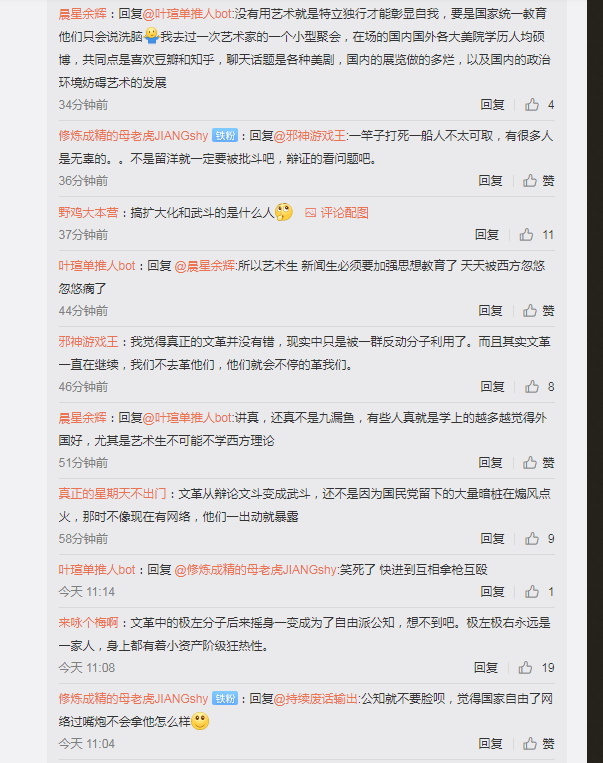Like the comment posted 58分钟前
Image resolution: width=603 pixels, height=763 pixels.
point(539,538)
